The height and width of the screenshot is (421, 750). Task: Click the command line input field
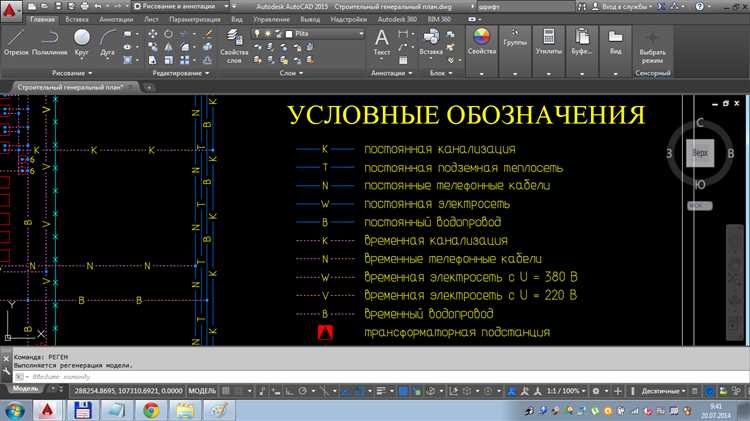pos(383,377)
